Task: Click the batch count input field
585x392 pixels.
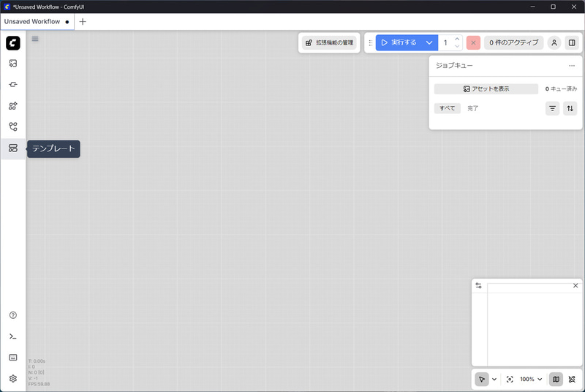Action: tap(445, 42)
